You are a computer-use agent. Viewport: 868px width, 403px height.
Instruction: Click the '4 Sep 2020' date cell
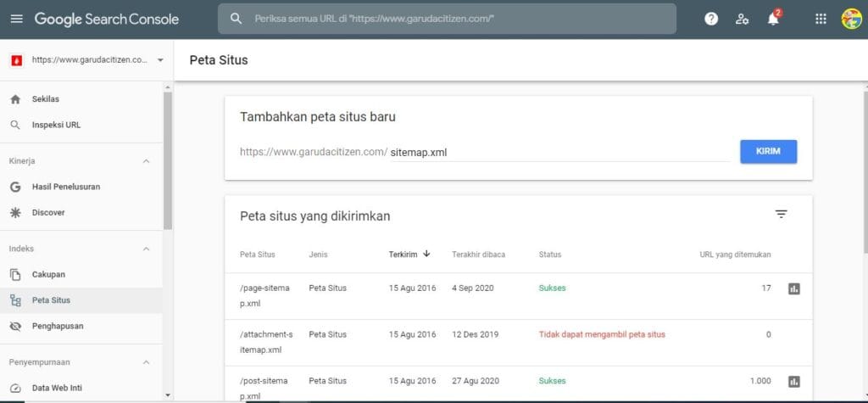coord(473,288)
